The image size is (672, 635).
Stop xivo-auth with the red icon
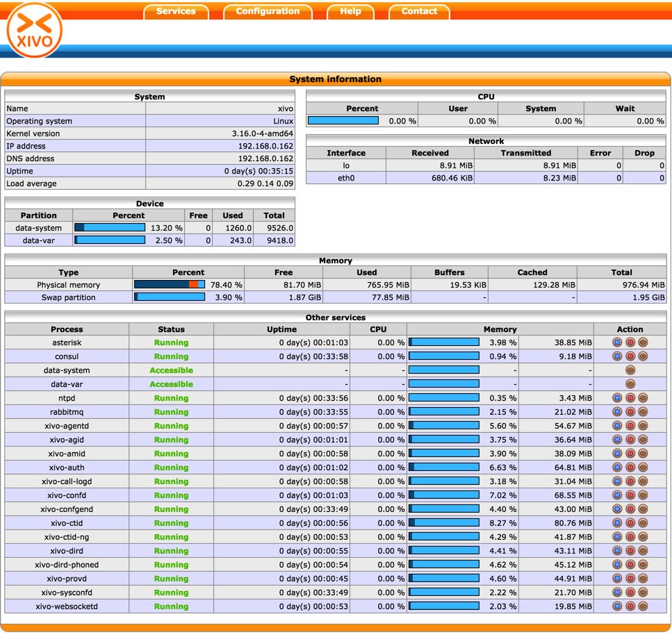630,467
